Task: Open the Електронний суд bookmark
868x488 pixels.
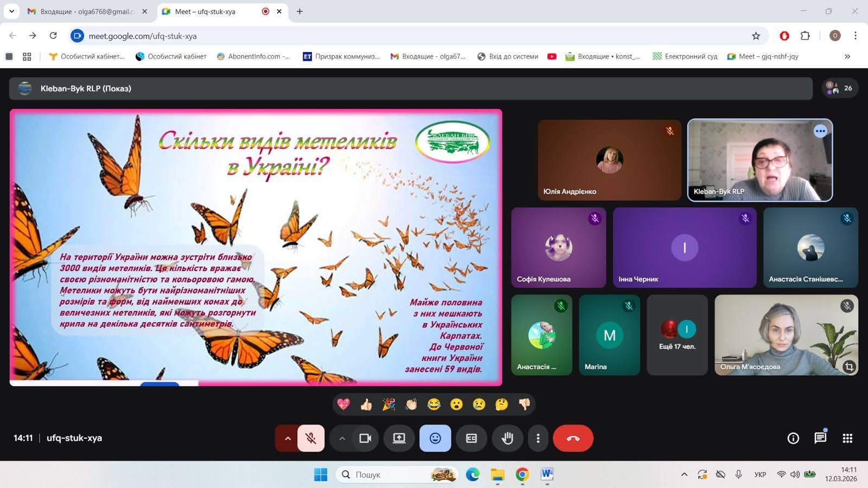Action: [x=685, y=56]
